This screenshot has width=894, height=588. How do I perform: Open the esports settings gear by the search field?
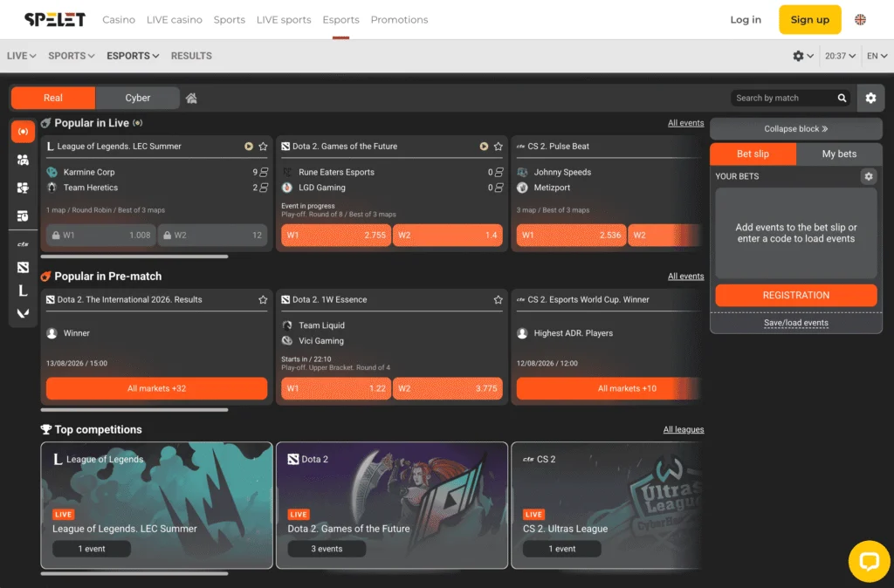point(870,98)
